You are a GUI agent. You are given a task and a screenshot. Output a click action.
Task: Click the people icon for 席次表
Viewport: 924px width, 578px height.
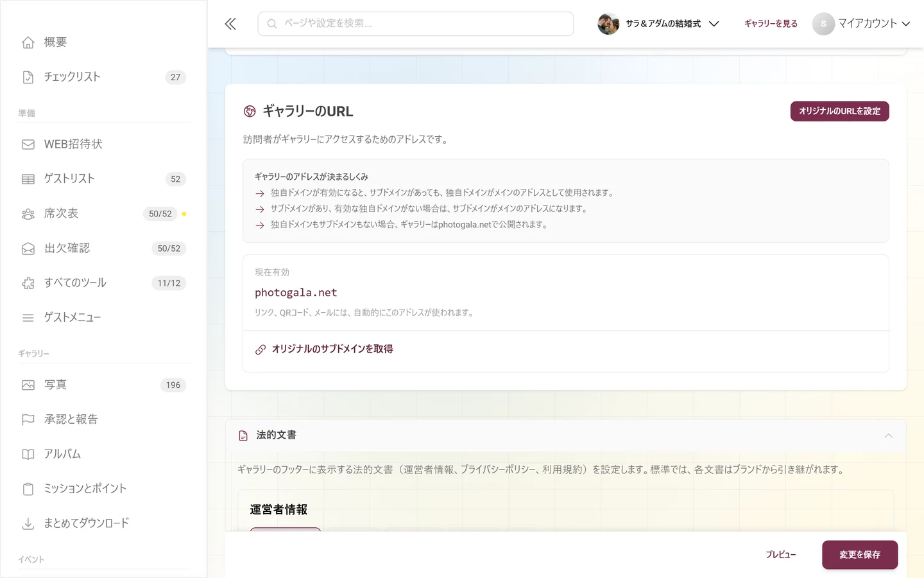[x=28, y=214]
